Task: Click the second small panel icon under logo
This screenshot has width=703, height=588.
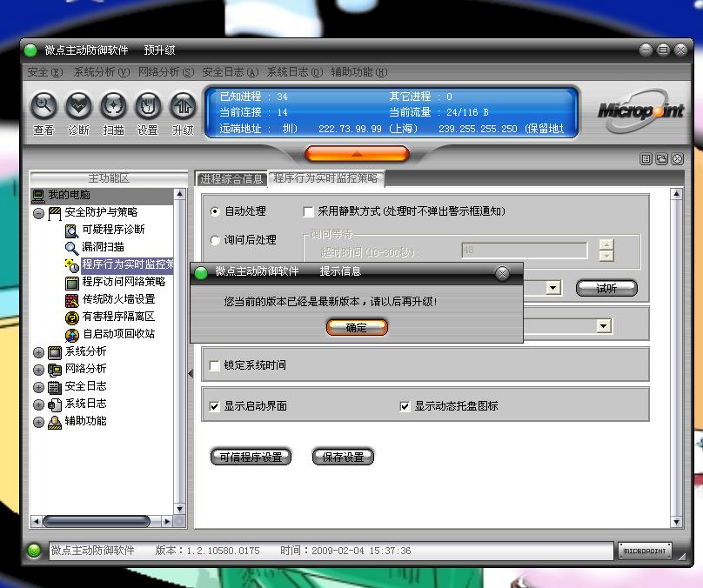Action: (x=662, y=158)
